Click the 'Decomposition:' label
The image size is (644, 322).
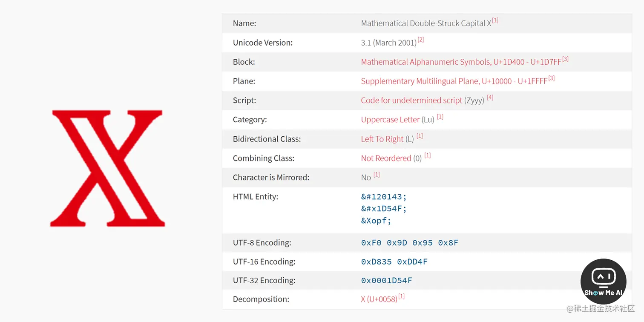(261, 299)
